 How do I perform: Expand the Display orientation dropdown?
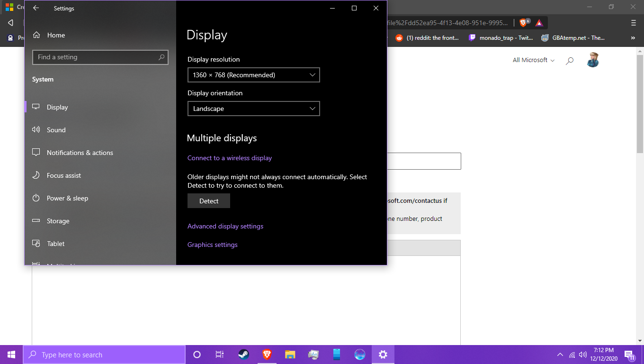254,109
